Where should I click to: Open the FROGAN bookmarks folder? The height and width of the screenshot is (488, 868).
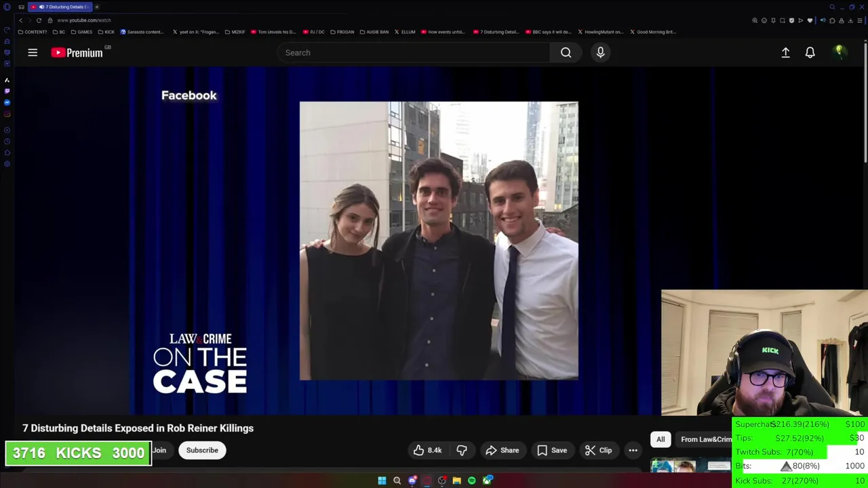(x=342, y=32)
